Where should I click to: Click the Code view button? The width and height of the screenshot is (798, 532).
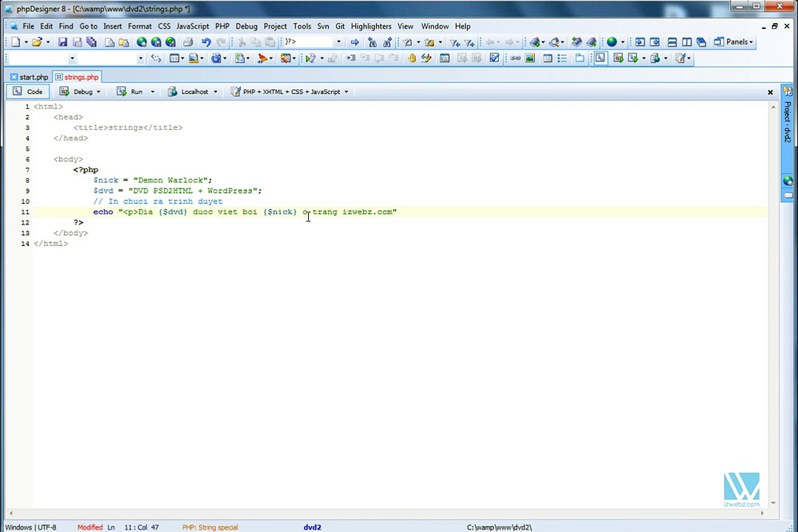tap(28, 92)
